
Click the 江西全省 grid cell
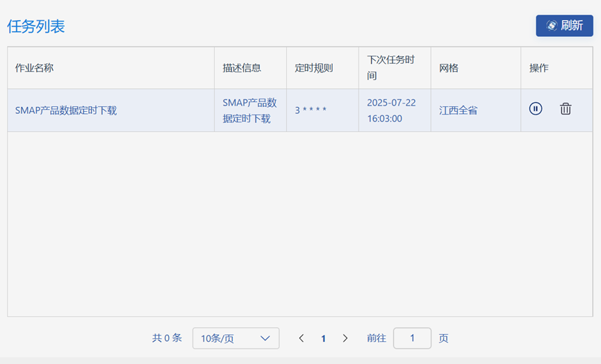[x=476, y=110]
